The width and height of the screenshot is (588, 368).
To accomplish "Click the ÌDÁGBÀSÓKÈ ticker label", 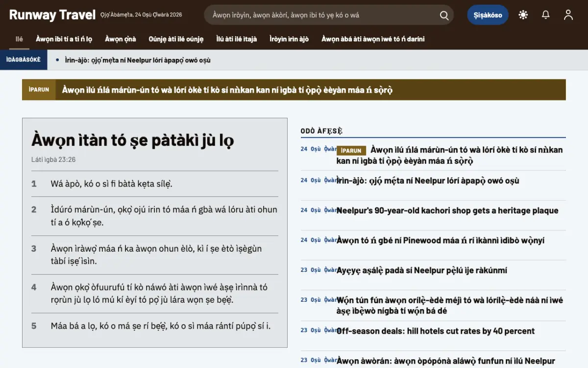I will 24,60.
